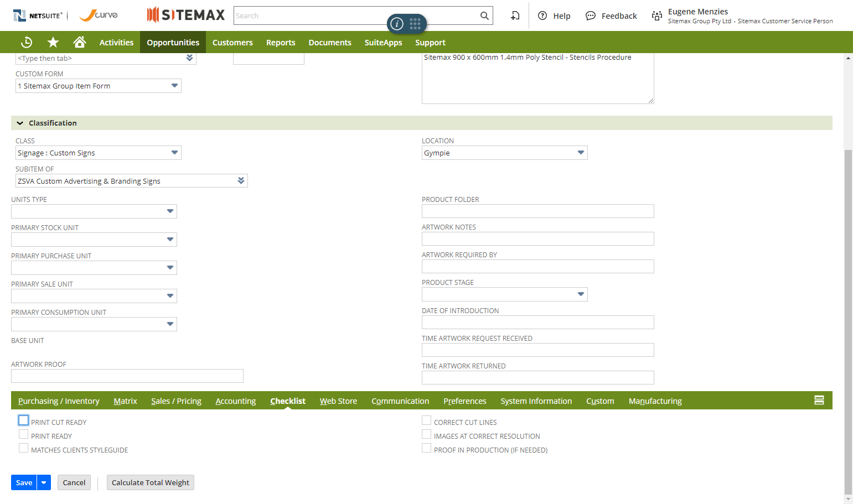Open the Activities menu
This screenshot has width=853, height=504.
116,42
